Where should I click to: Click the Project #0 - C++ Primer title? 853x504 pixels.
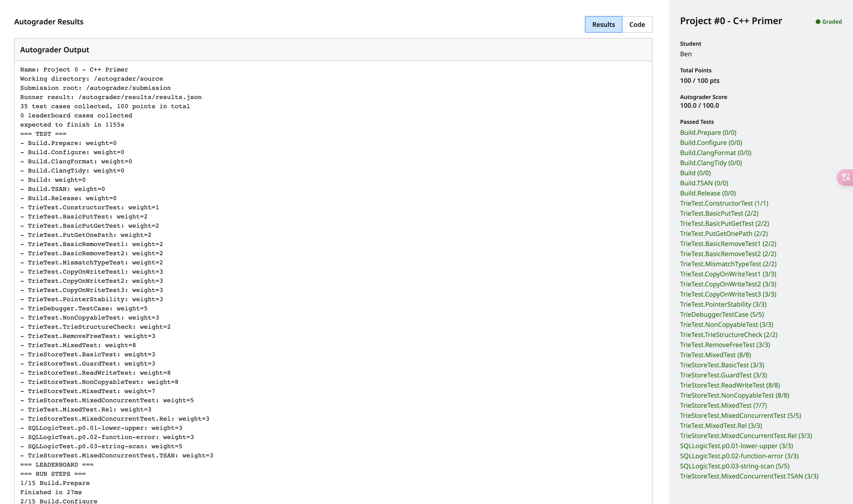[731, 21]
